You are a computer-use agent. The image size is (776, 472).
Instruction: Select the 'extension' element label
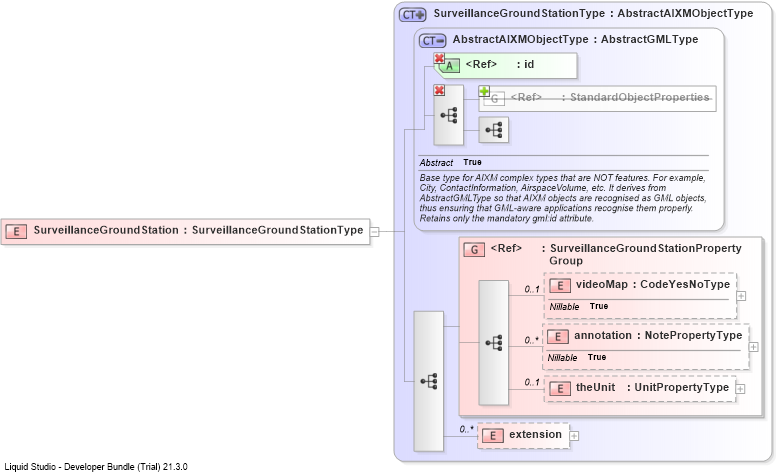pos(535,434)
